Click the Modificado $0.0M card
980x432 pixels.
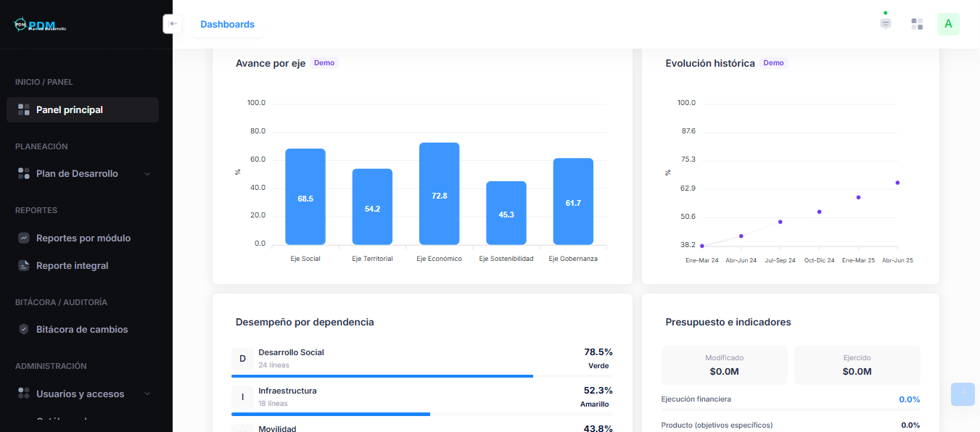pos(725,365)
